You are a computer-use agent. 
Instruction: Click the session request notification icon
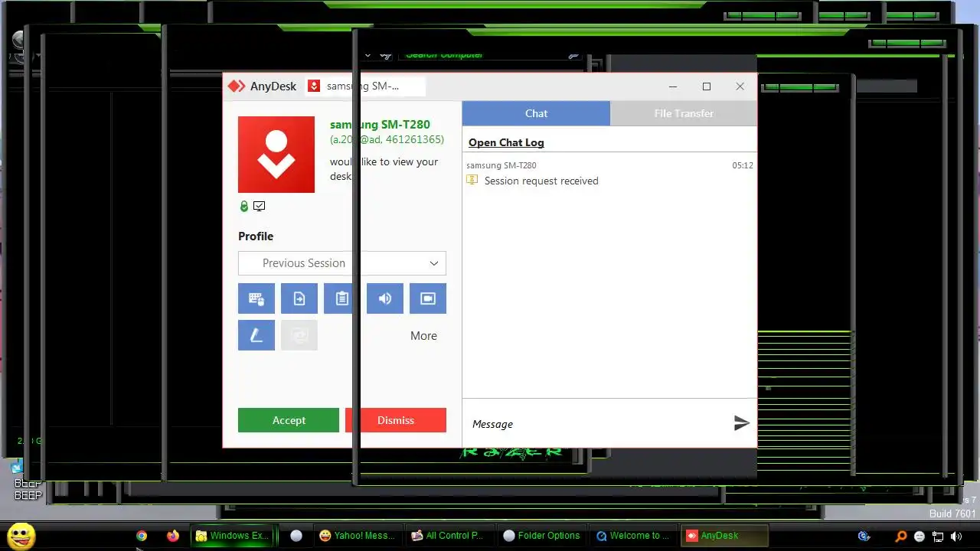[472, 181]
